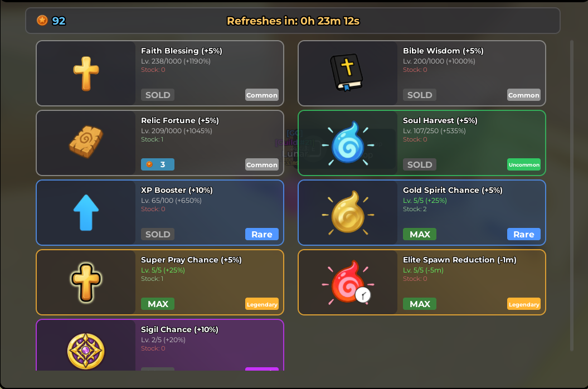
Task: Click the Soul Harvest blue flame icon
Action: click(x=347, y=144)
